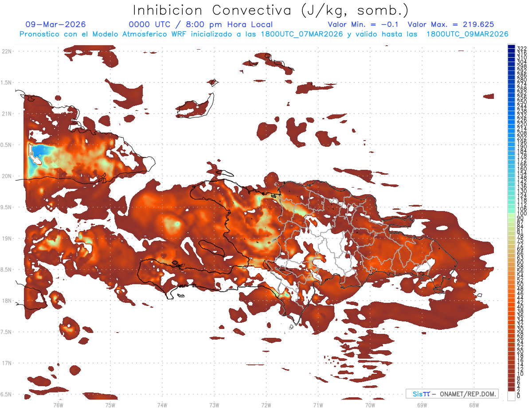532x411 pixels.
Task: Click the color bar value '40'
Action: click(x=520, y=307)
